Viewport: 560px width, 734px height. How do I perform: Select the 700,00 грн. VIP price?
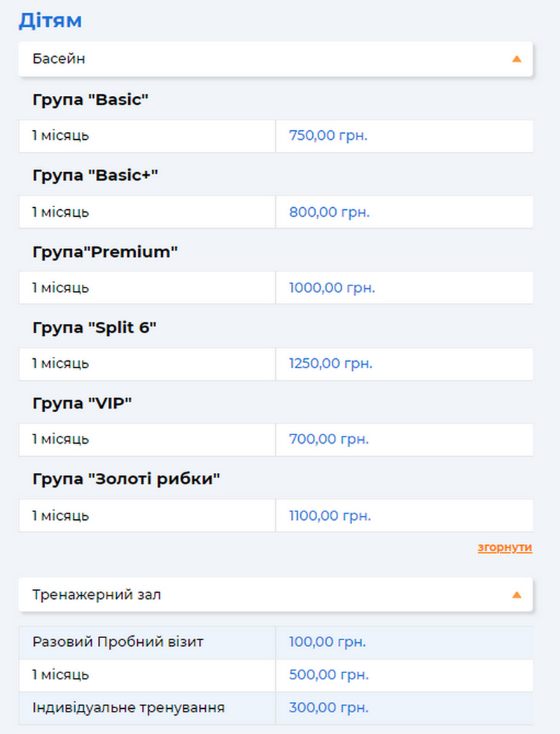[328, 439]
